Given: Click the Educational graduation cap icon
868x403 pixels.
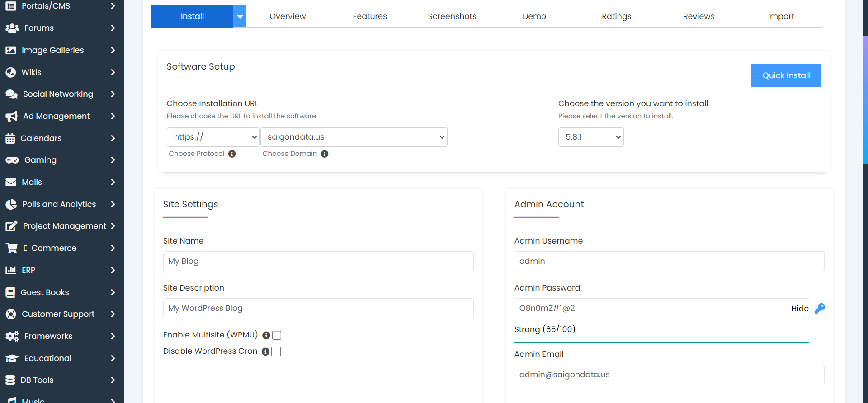Looking at the screenshot, I should tap(12, 358).
